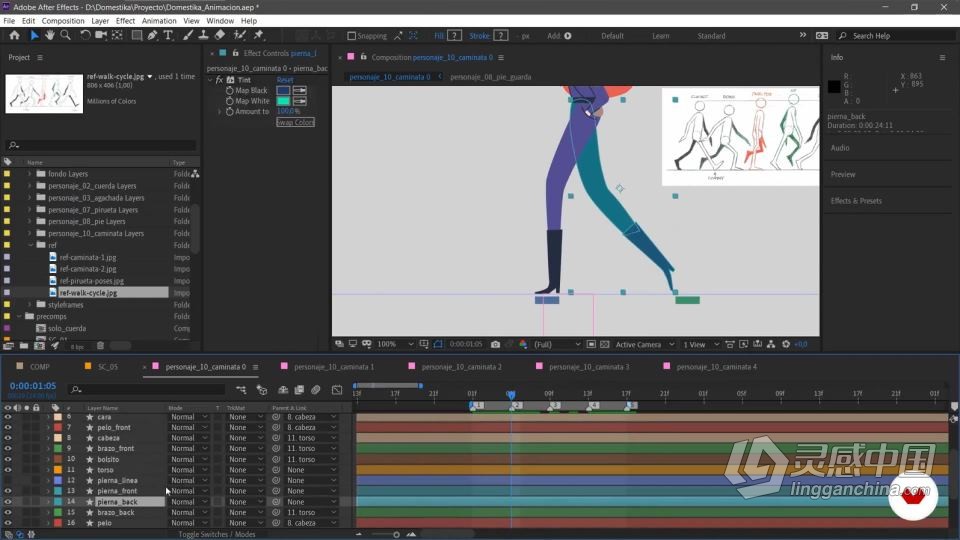Open blending Mode dropdown for cara layer
This screenshot has width=960, height=540.
(189, 417)
